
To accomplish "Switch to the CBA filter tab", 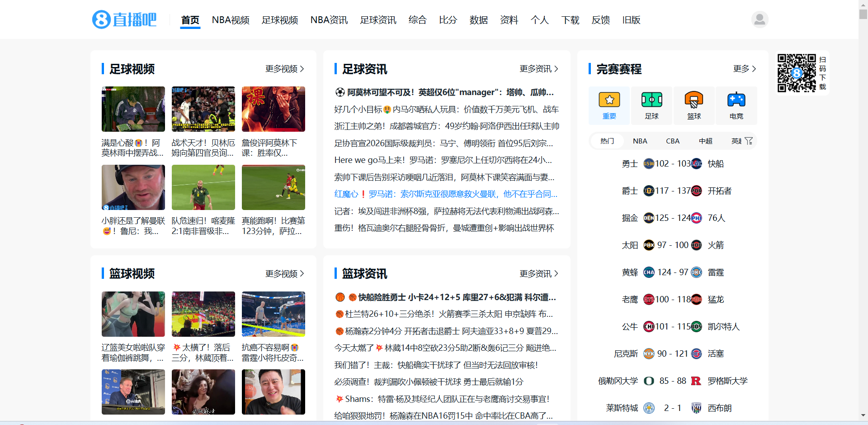I will 672,141.
